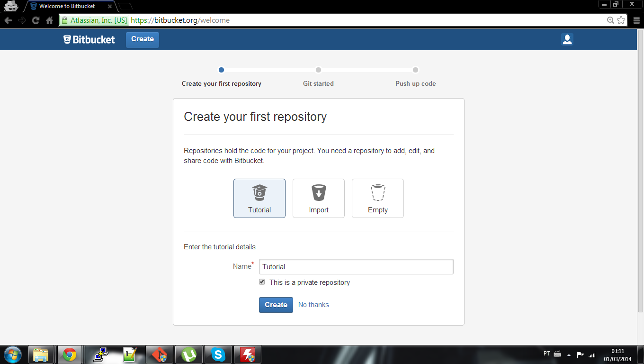Image resolution: width=644 pixels, height=364 pixels.
Task: Open the Flash taskbar application
Action: tap(247, 355)
